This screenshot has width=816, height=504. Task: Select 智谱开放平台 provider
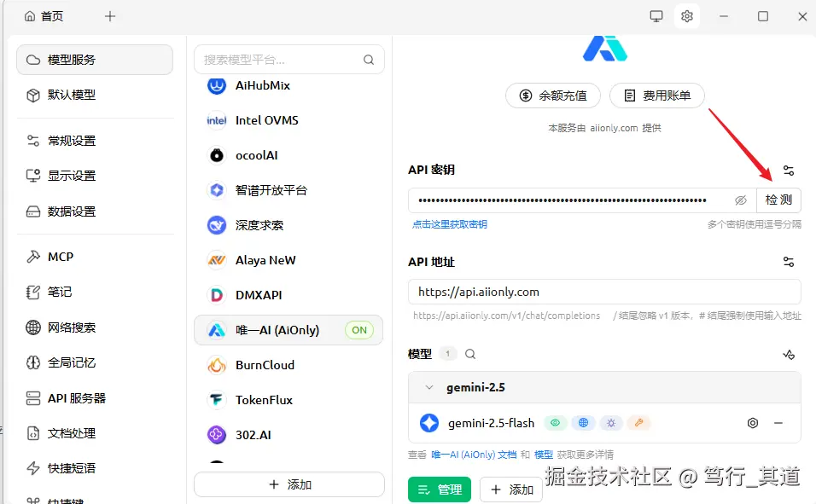click(289, 190)
